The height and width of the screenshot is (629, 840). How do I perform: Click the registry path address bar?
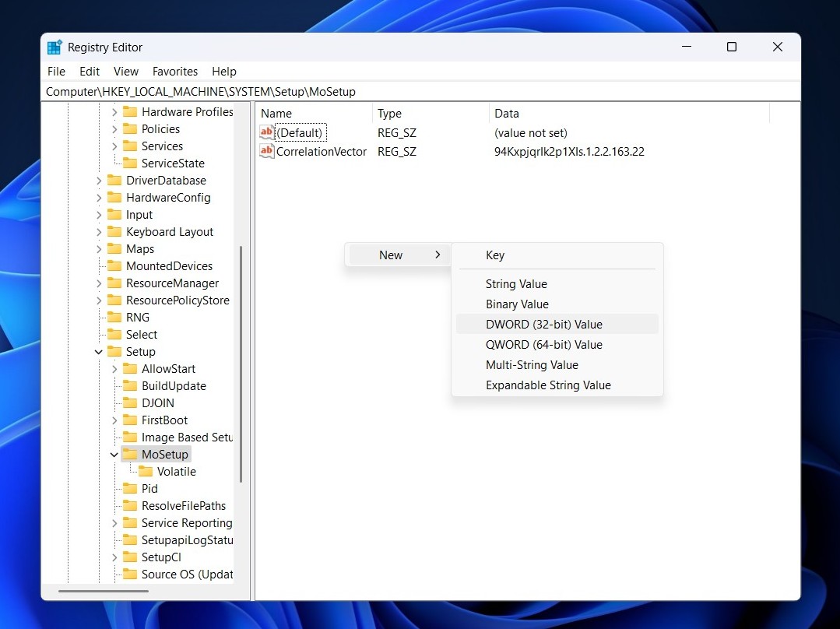pos(311,91)
